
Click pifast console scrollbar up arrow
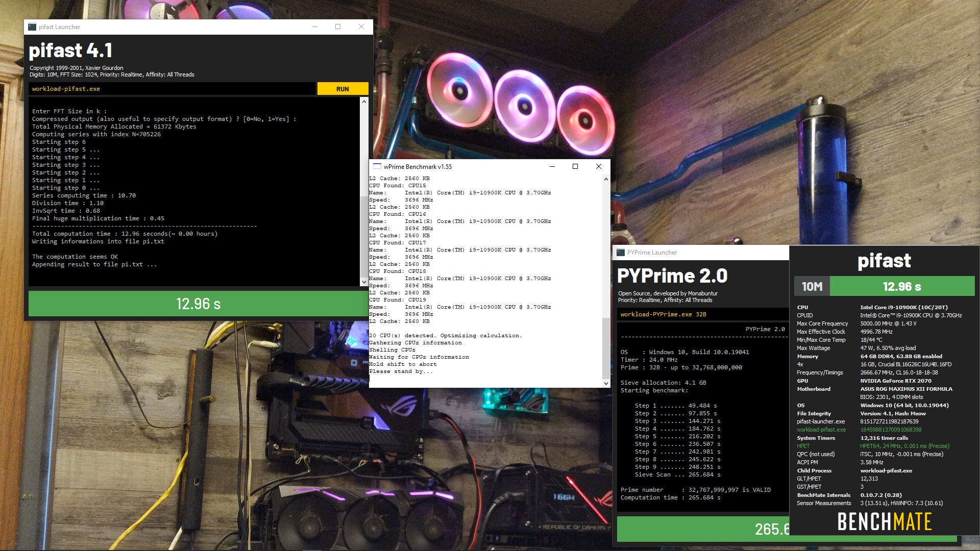click(x=364, y=102)
